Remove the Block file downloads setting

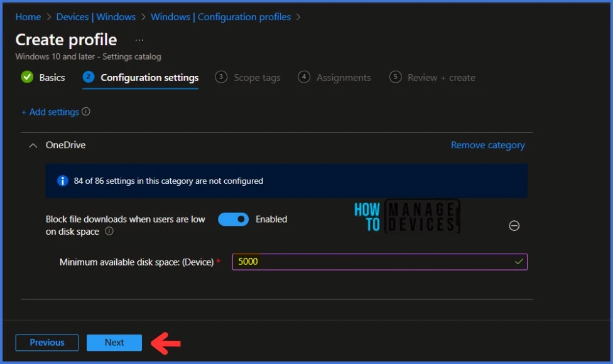pyautogui.click(x=514, y=226)
